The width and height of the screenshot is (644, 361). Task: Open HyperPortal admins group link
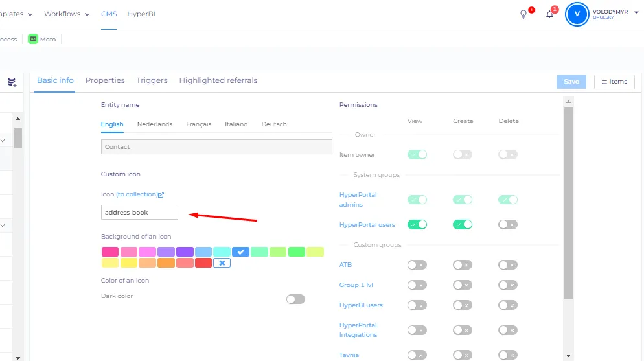click(x=358, y=200)
